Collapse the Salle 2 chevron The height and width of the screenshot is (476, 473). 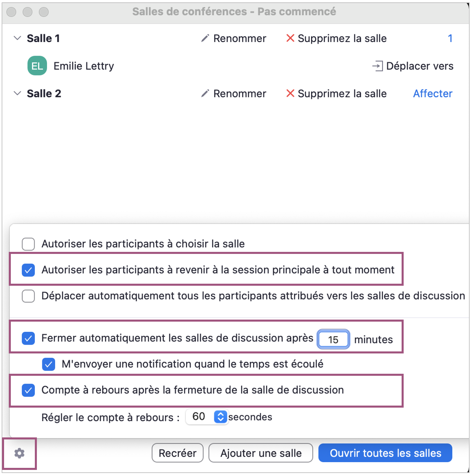[17, 93]
